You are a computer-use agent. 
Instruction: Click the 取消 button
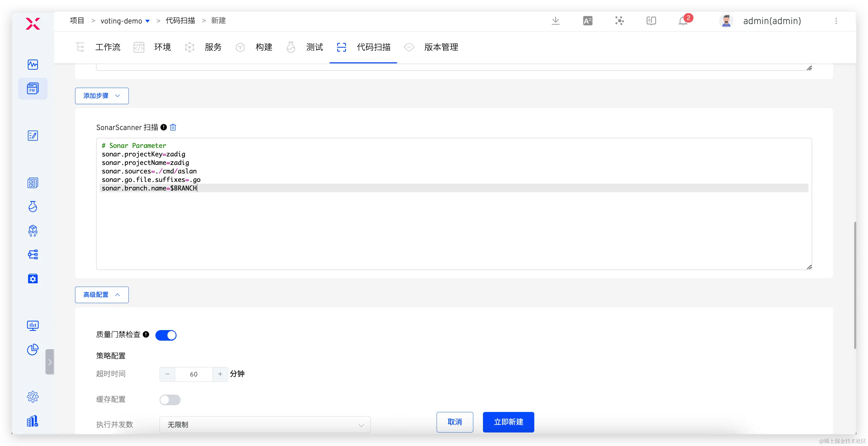pos(455,422)
